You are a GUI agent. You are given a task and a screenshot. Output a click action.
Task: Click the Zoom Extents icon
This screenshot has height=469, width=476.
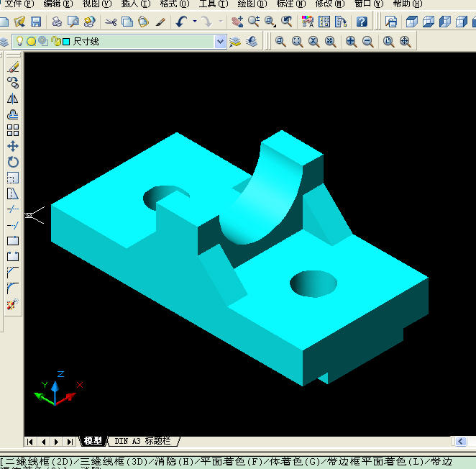point(406,42)
